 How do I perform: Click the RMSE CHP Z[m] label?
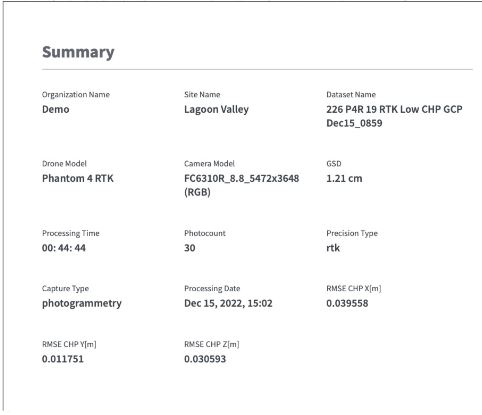[x=212, y=344]
